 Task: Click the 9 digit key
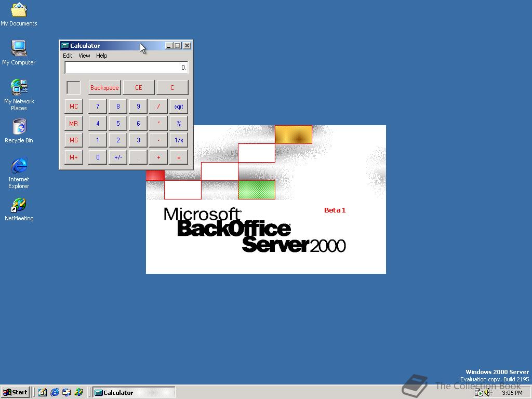click(x=138, y=106)
